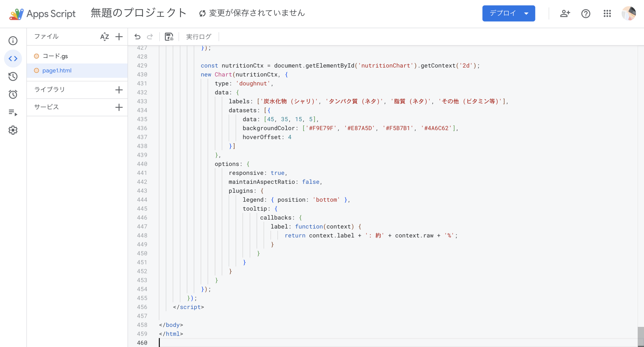Screen dimensions: 644x347
Task: Add a library with plus icon
Action: tap(119, 90)
